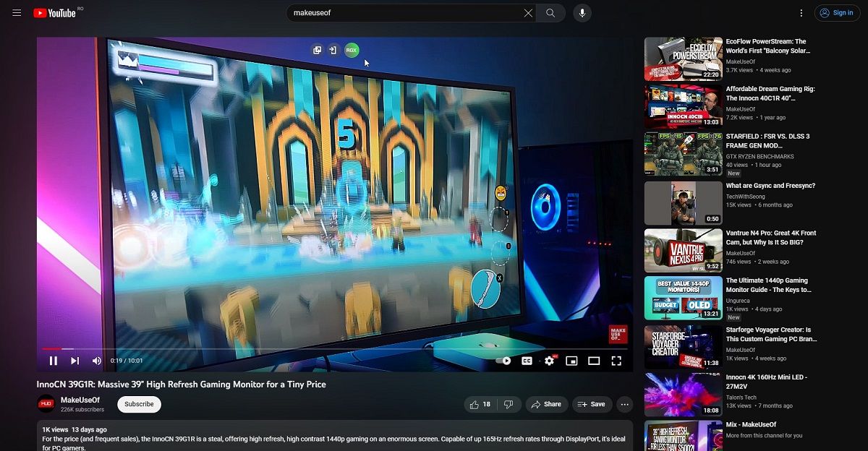Pause the playing video
Viewport: 868px width, 451px height.
click(x=53, y=361)
